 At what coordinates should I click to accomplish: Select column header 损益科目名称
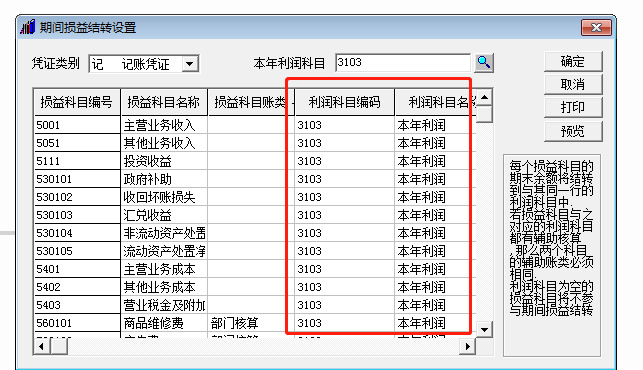click(164, 102)
